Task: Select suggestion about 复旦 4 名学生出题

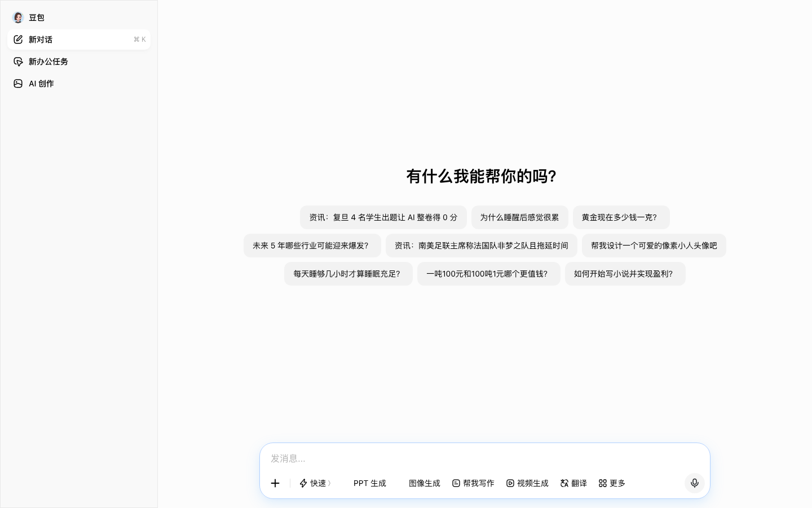Action: pos(383,217)
